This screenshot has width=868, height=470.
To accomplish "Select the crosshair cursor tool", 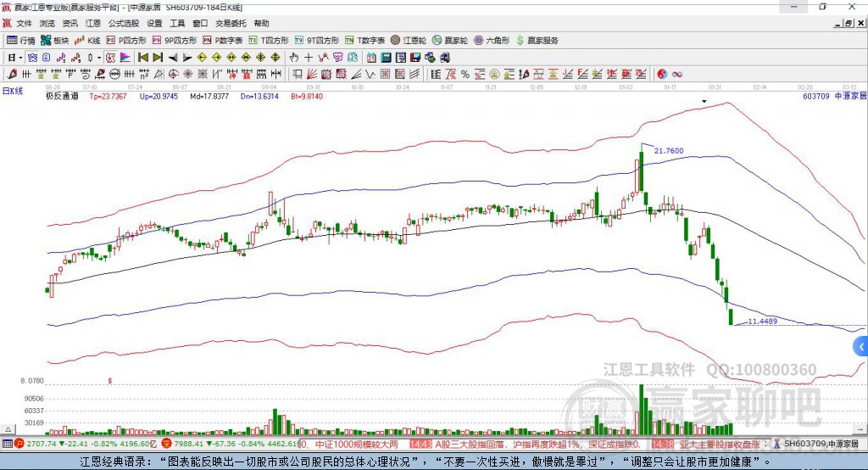I will pos(309,58).
